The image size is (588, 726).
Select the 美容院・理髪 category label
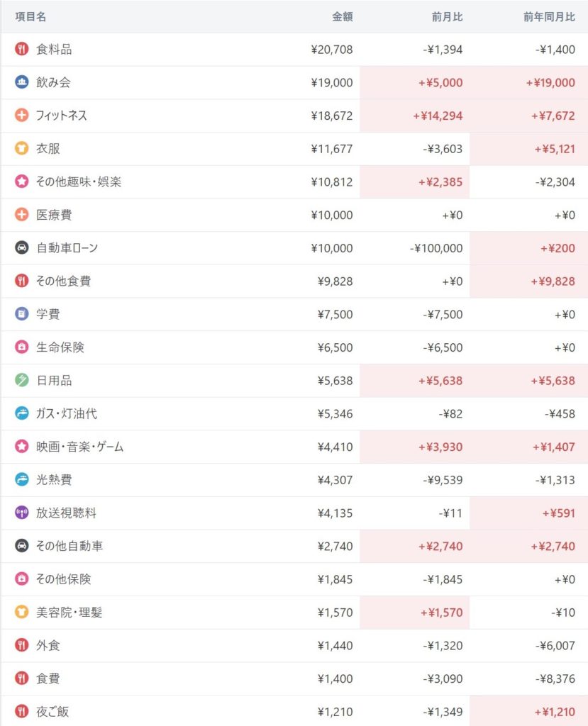(70, 612)
